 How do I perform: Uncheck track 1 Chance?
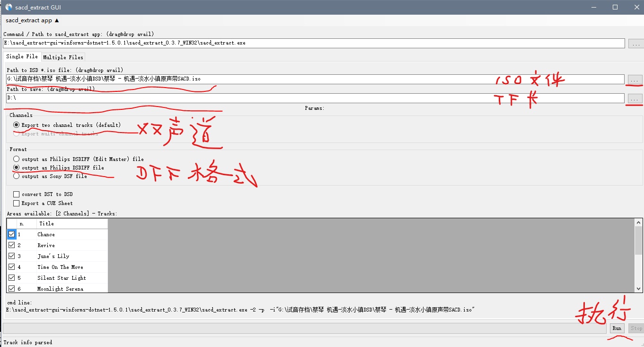pyautogui.click(x=12, y=234)
